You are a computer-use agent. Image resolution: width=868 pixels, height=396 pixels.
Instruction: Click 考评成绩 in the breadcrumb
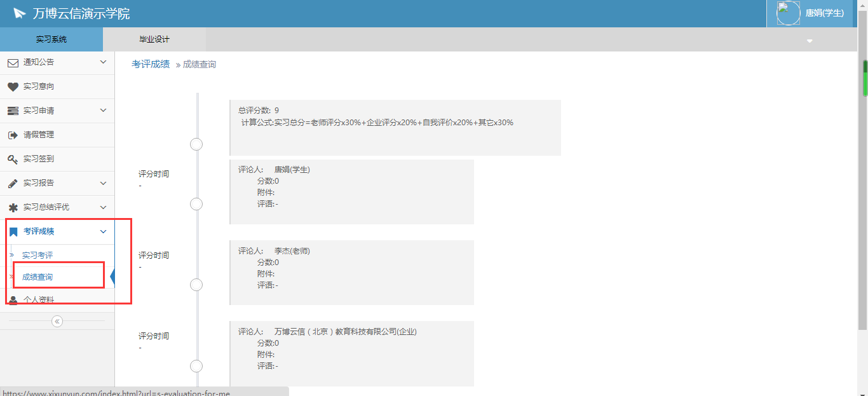pyautogui.click(x=151, y=64)
